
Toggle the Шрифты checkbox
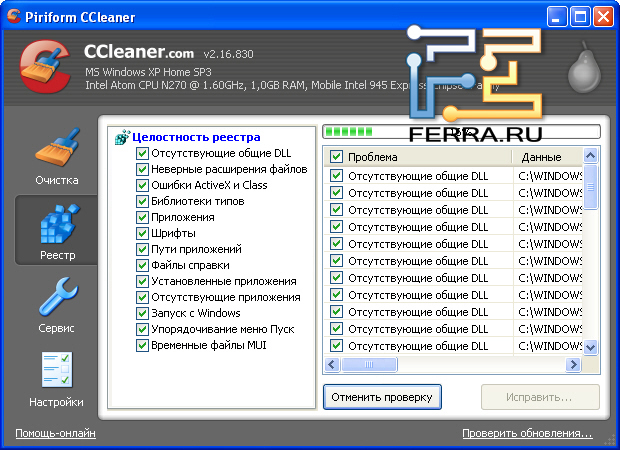(x=142, y=233)
